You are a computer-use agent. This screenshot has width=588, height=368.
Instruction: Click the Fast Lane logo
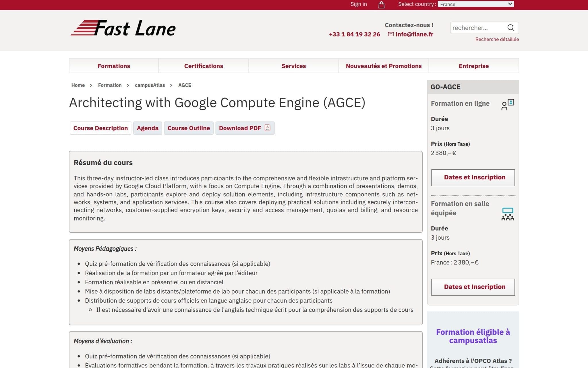[123, 28]
